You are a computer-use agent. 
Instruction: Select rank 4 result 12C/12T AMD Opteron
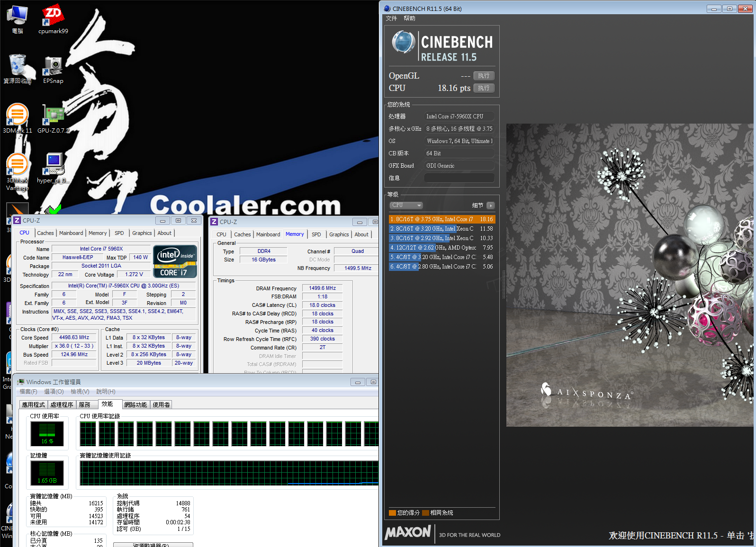[442, 248]
